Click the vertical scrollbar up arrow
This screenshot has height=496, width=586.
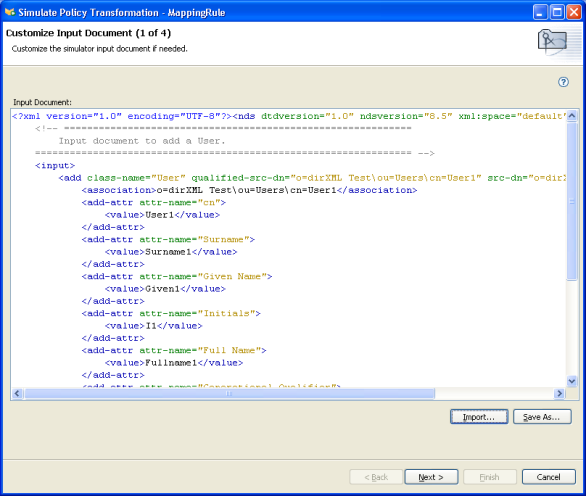[571, 116]
